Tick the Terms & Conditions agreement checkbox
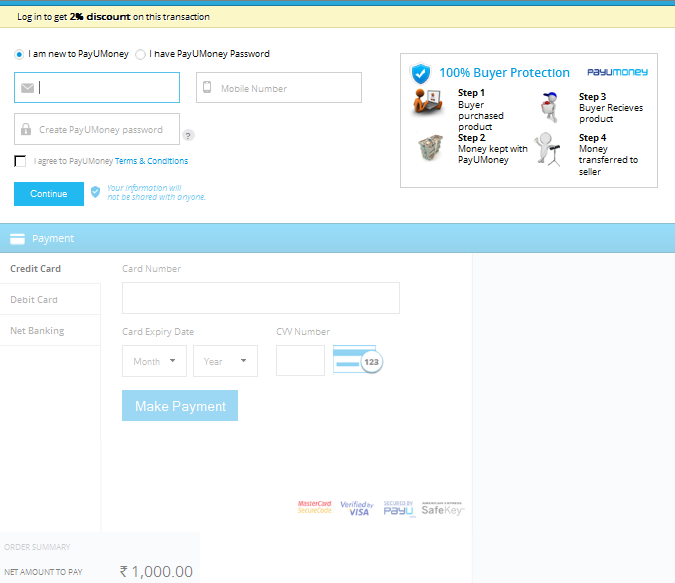This screenshot has height=583, width=675. pyautogui.click(x=20, y=161)
